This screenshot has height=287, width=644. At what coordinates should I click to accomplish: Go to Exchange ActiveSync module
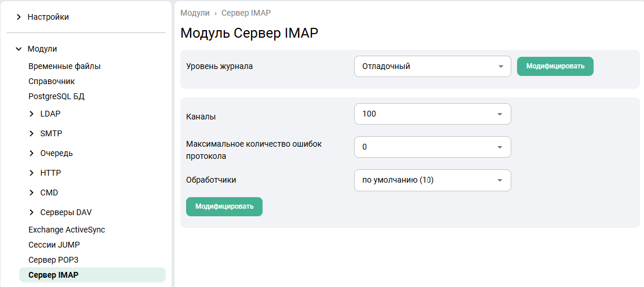pyautogui.click(x=67, y=230)
